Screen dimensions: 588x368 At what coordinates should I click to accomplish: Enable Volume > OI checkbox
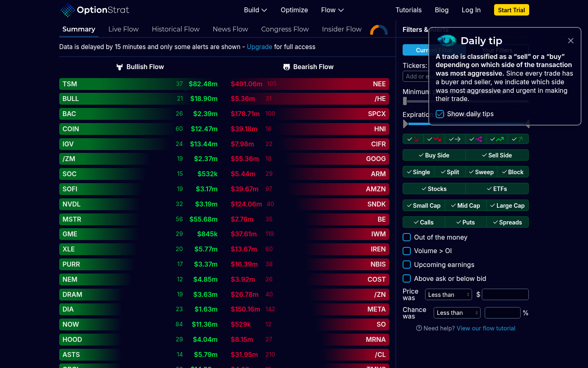point(407,251)
